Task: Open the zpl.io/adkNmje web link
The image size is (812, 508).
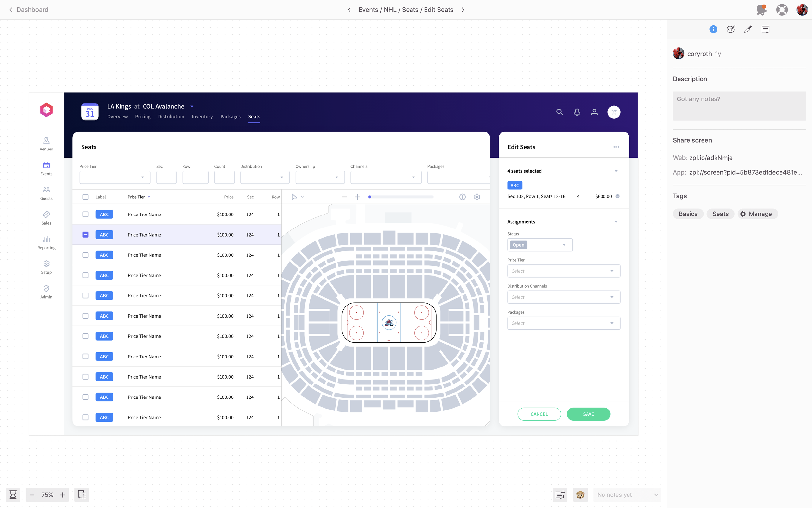Action: (711, 158)
